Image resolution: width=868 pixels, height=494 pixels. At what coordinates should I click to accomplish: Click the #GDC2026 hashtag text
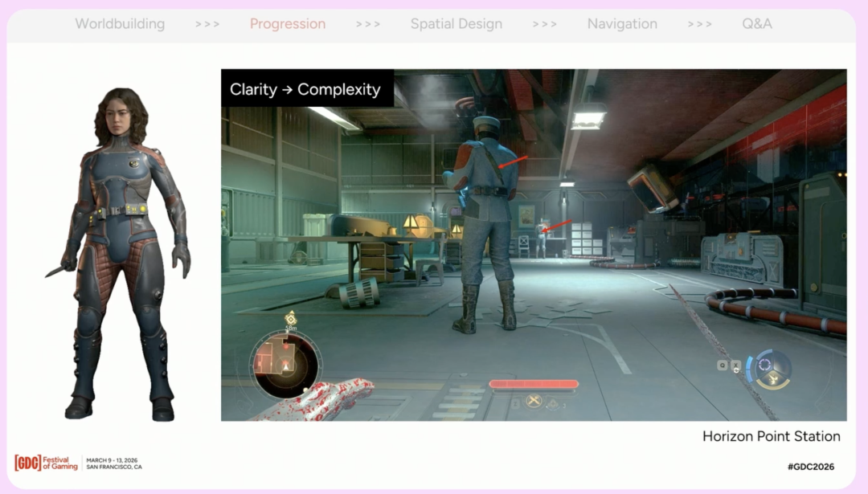point(810,467)
